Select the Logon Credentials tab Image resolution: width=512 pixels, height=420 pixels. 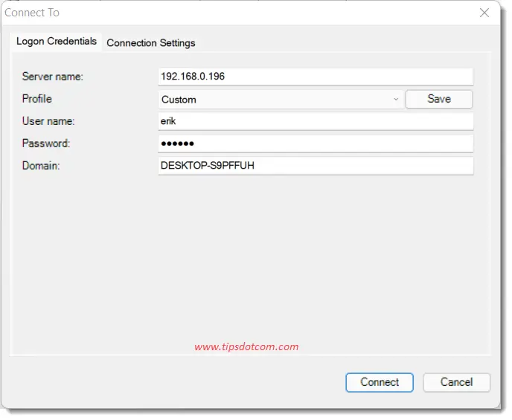[56, 42]
